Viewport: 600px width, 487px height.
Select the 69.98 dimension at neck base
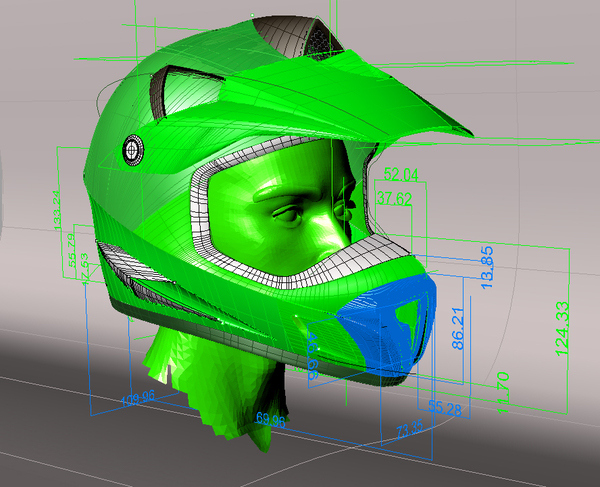272,421
